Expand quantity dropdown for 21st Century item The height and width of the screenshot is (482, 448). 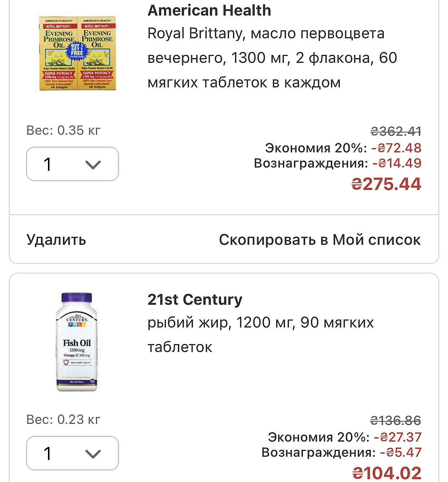click(73, 453)
